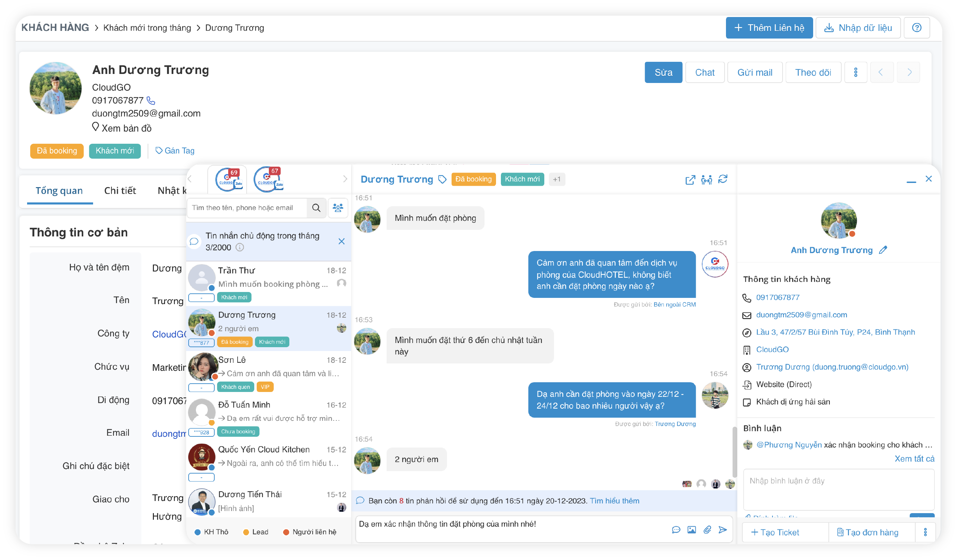Image resolution: width=958 pixels, height=560 pixels.
Task: Click the Thêm Liên hệ button
Action: click(x=769, y=28)
